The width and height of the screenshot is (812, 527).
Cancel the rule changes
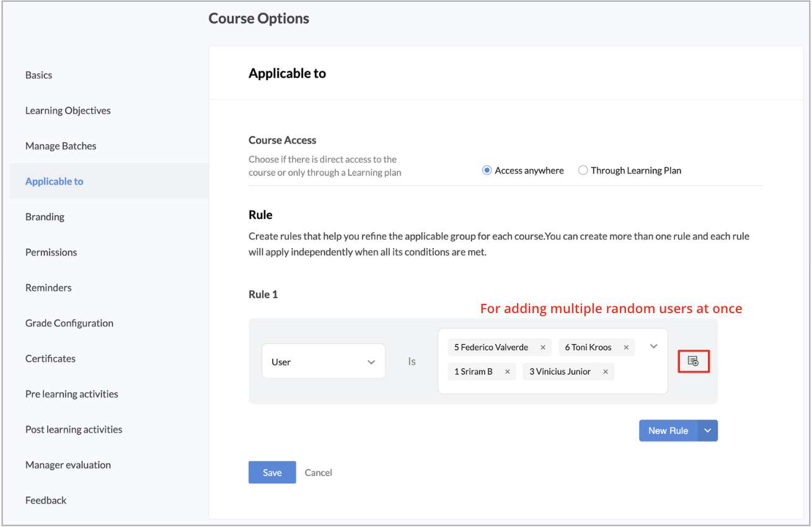319,472
